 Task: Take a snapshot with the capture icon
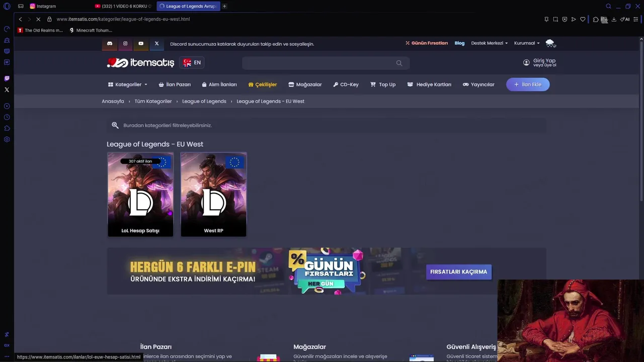(555, 19)
